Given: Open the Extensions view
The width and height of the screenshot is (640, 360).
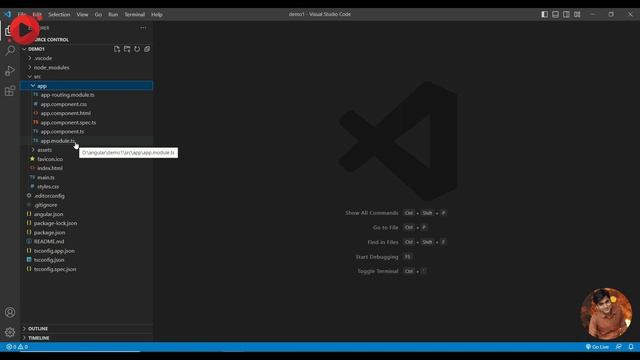Looking at the screenshot, I should click(10, 91).
